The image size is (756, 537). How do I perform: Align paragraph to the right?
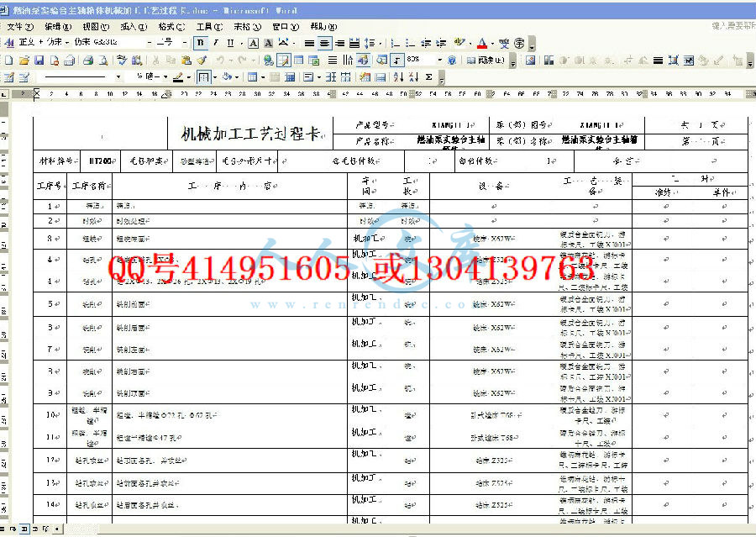pyautogui.click(x=340, y=43)
